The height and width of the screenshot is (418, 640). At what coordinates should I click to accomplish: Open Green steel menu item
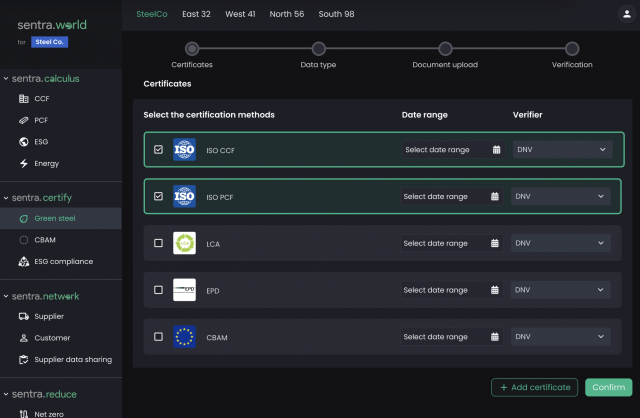(61, 218)
